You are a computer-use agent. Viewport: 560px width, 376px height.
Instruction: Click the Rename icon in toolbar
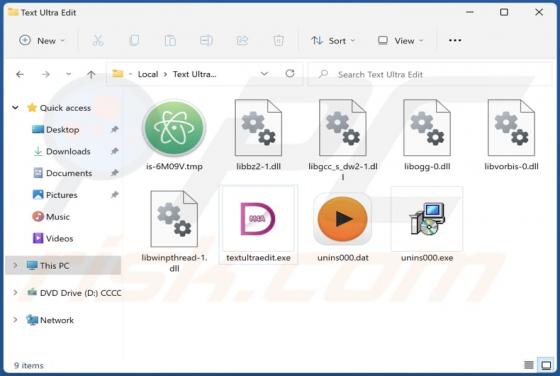206,41
